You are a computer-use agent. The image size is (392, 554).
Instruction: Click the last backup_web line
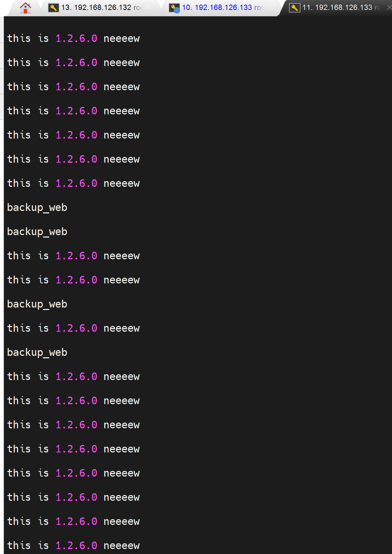click(x=37, y=352)
